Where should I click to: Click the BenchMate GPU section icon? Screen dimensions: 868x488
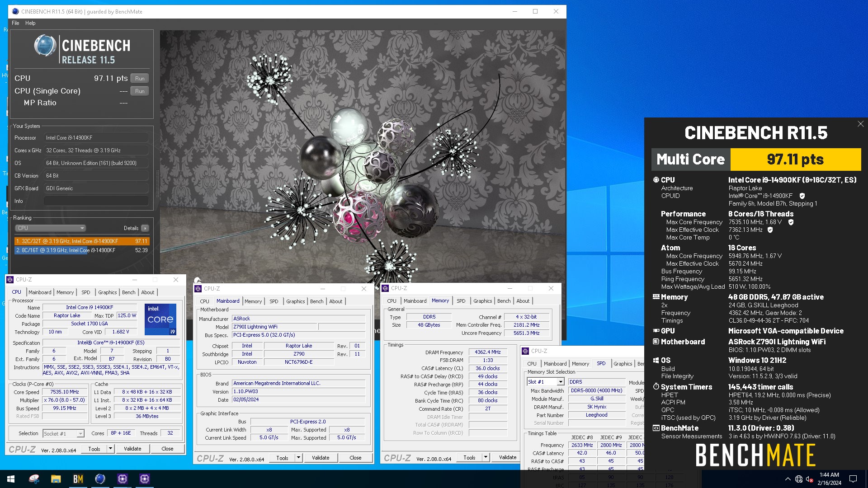(x=656, y=331)
